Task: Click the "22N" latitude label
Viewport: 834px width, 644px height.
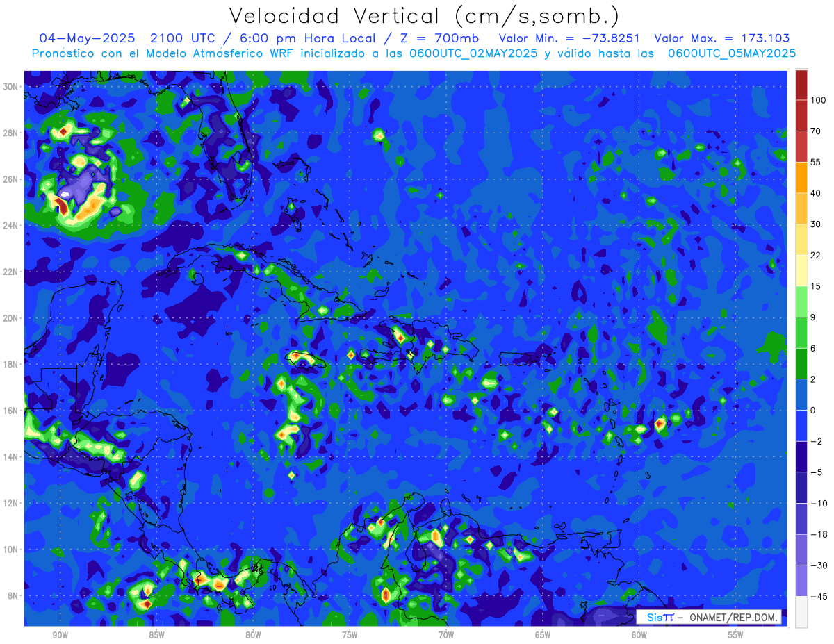Action: [x=11, y=272]
